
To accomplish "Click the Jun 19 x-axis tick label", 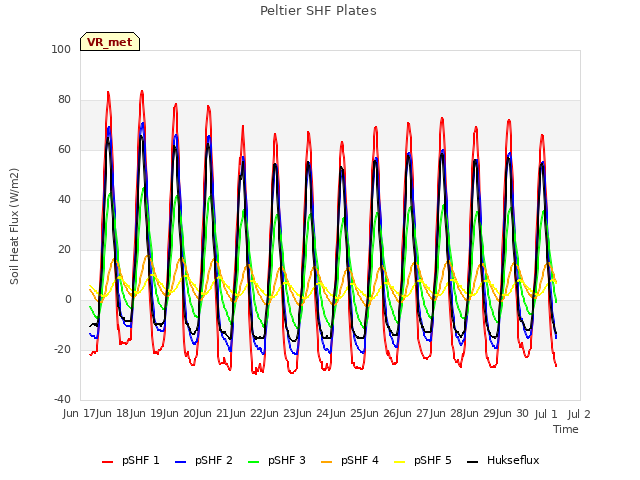I will pyautogui.click(x=147, y=413).
